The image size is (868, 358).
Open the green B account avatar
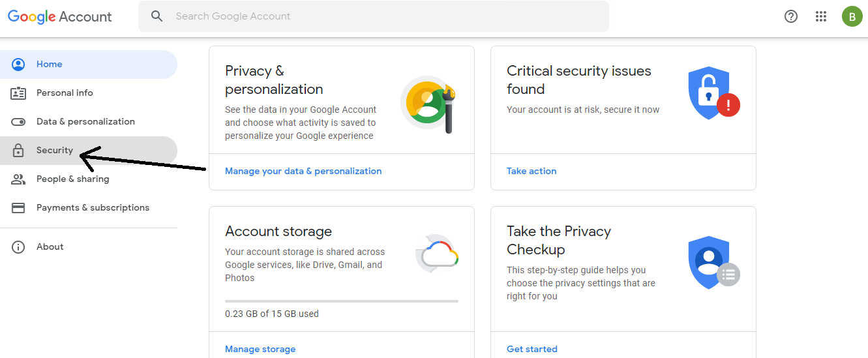click(852, 16)
